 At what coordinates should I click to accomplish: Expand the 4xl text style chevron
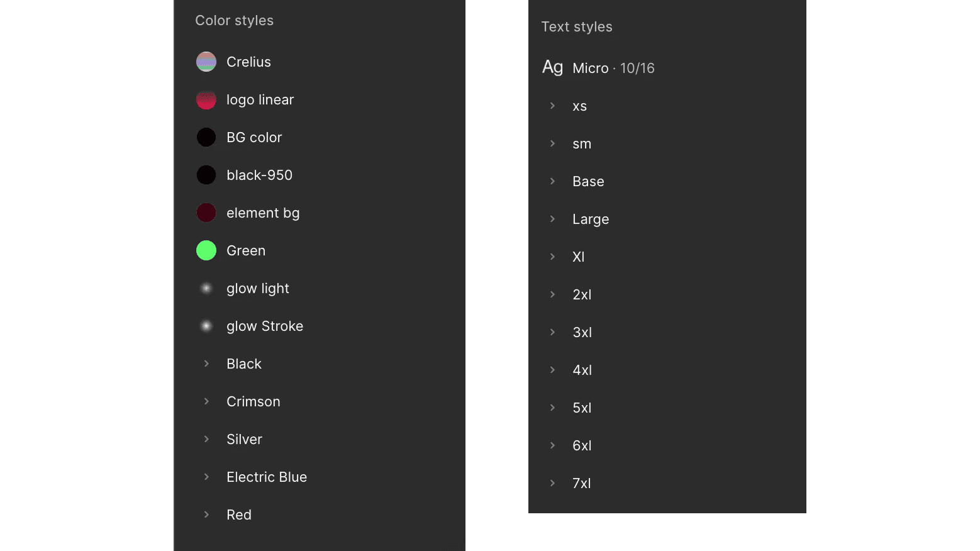click(552, 370)
